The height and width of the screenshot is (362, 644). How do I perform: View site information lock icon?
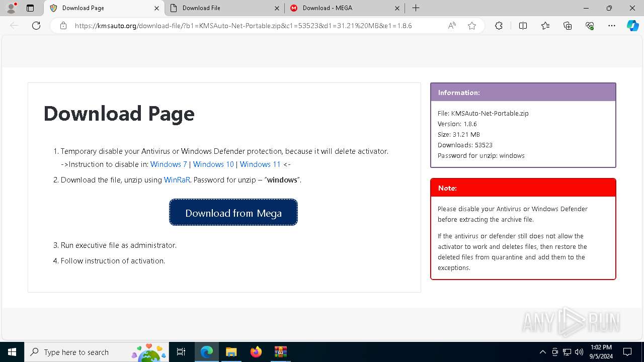pos(63,26)
